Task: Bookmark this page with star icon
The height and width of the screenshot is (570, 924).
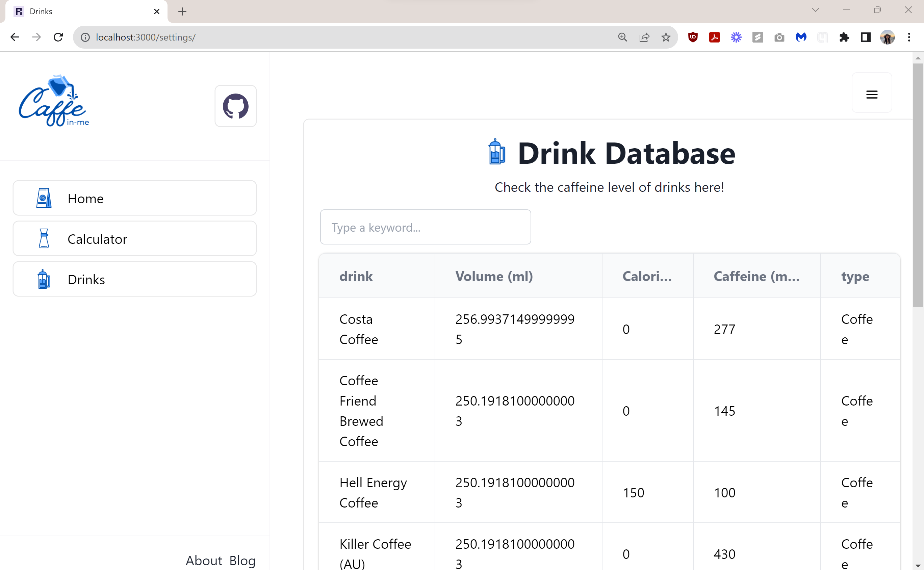Action: 666,37
